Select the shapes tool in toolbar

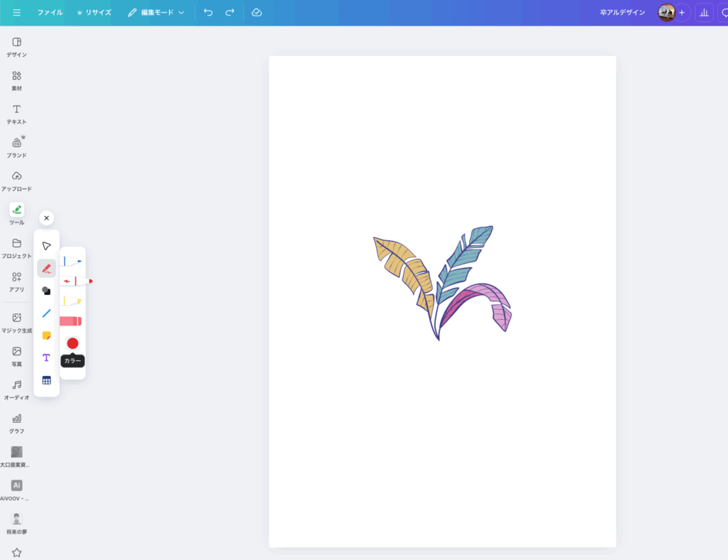(x=46, y=291)
